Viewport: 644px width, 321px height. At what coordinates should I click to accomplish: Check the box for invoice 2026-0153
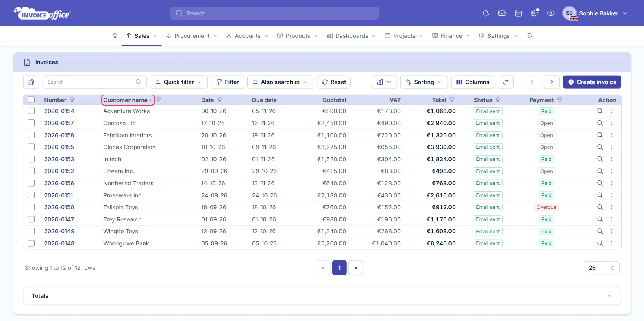click(31, 159)
